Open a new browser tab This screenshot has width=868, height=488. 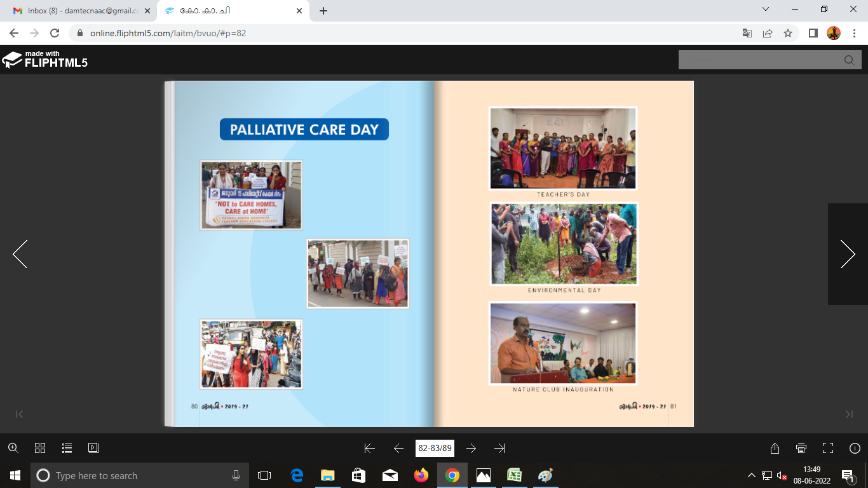(323, 11)
